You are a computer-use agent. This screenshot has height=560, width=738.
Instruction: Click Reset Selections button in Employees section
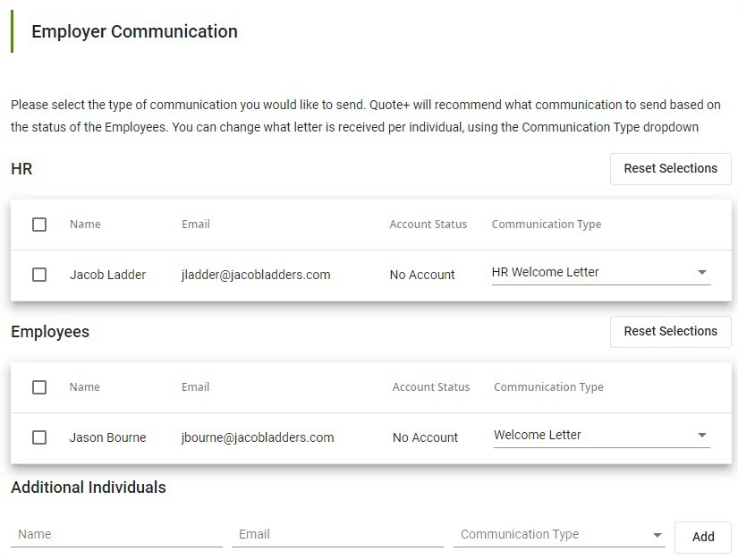point(671,331)
